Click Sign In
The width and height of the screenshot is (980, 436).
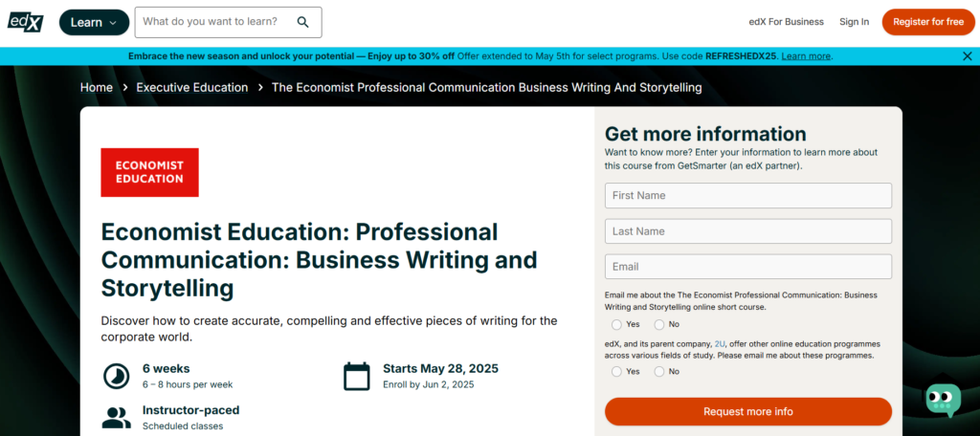pyautogui.click(x=854, y=22)
